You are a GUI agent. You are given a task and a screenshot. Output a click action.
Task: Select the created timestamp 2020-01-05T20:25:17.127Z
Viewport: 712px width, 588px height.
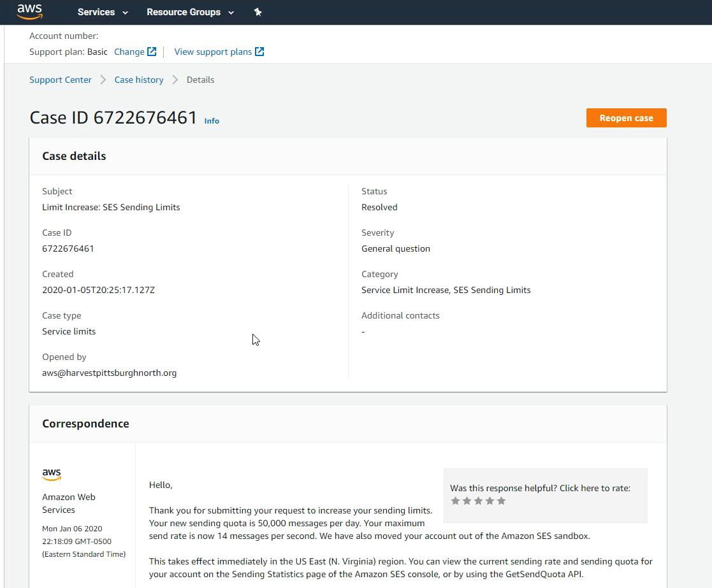(x=99, y=290)
